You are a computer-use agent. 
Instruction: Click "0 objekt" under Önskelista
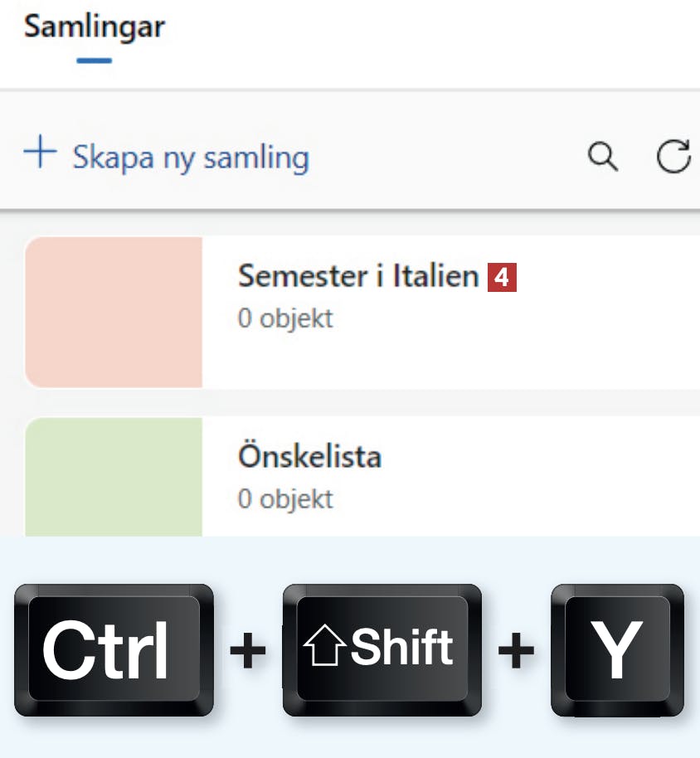[x=285, y=499]
